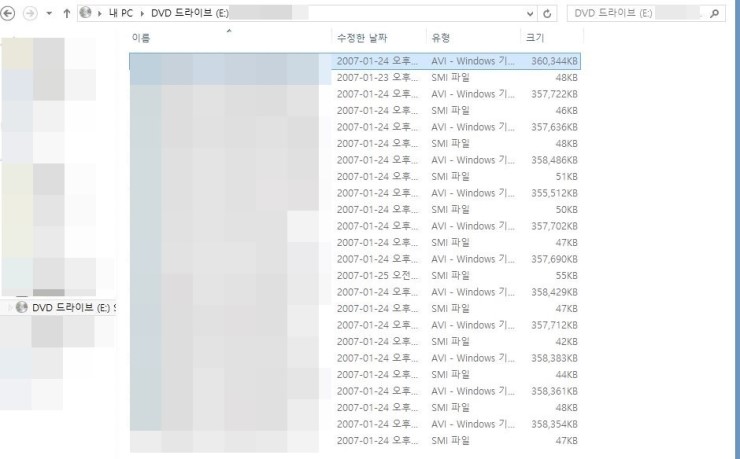Refresh the current folder view
This screenshot has width=740, height=459.
547,14
